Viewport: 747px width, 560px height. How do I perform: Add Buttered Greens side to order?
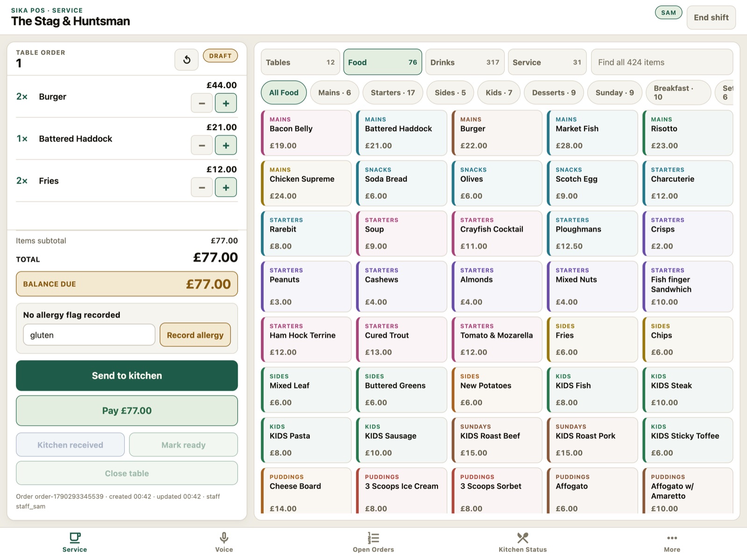(x=402, y=390)
